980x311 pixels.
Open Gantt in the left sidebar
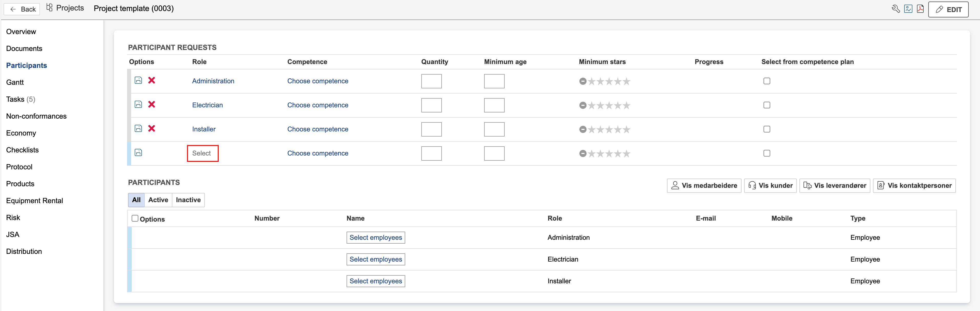(x=15, y=82)
